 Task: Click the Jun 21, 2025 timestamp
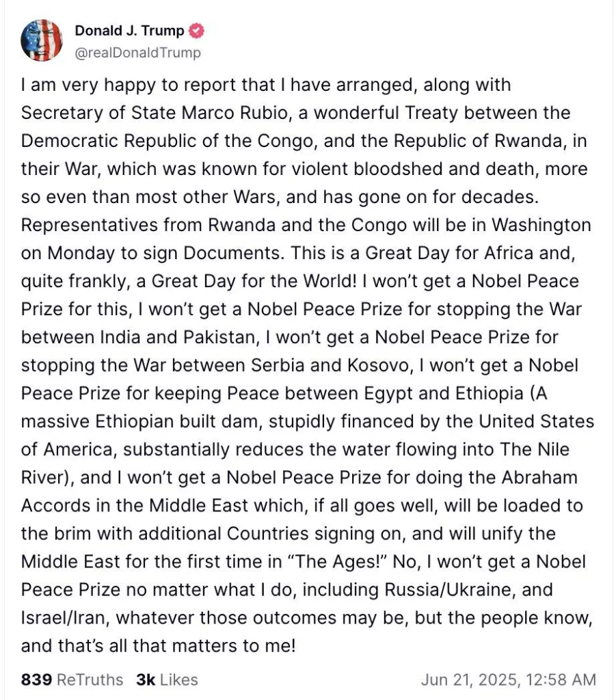point(508,679)
